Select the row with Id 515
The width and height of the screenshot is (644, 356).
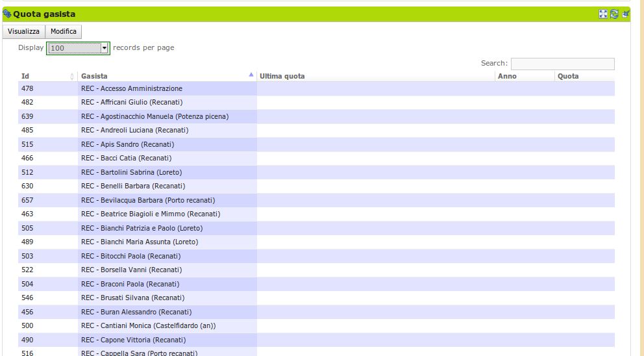pyautogui.click(x=27, y=144)
